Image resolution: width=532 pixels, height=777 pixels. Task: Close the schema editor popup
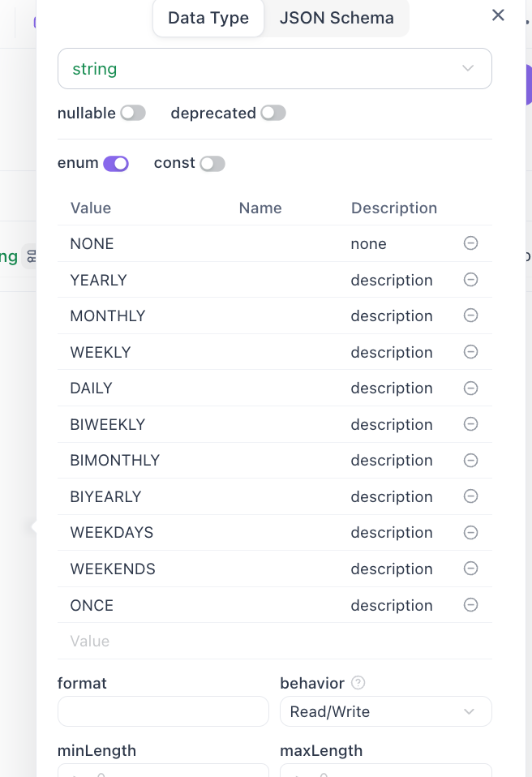498,15
